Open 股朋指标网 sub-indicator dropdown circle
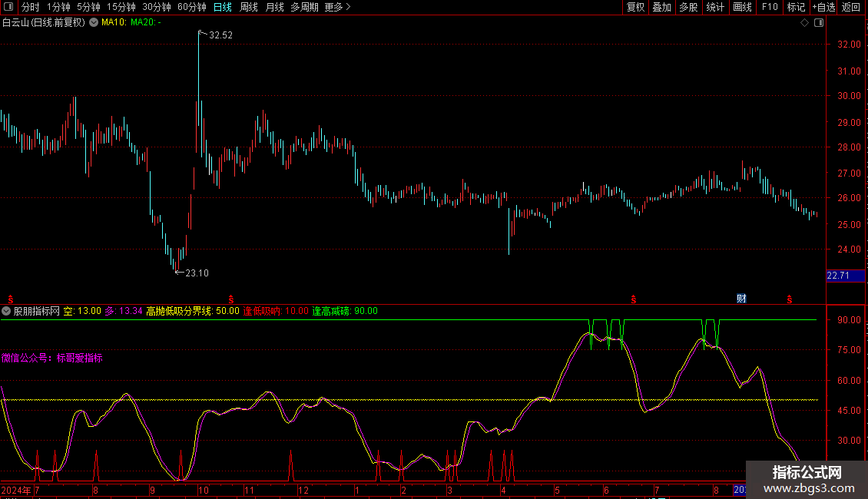Screen dimensions: 868x499 [6, 312]
